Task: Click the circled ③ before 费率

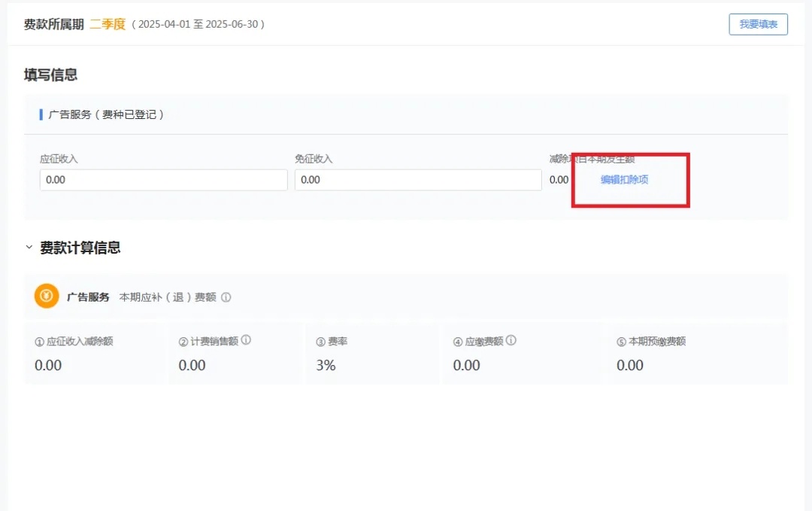Action: point(321,342)
